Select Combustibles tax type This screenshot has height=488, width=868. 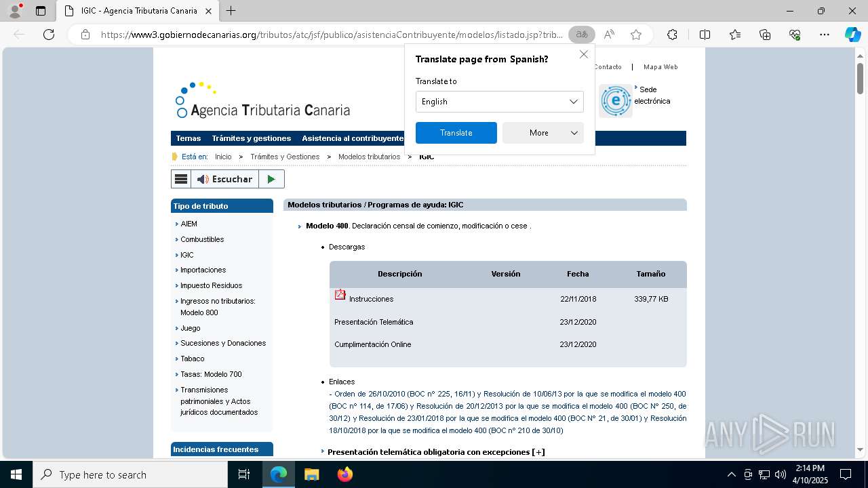tap(202, 239)
